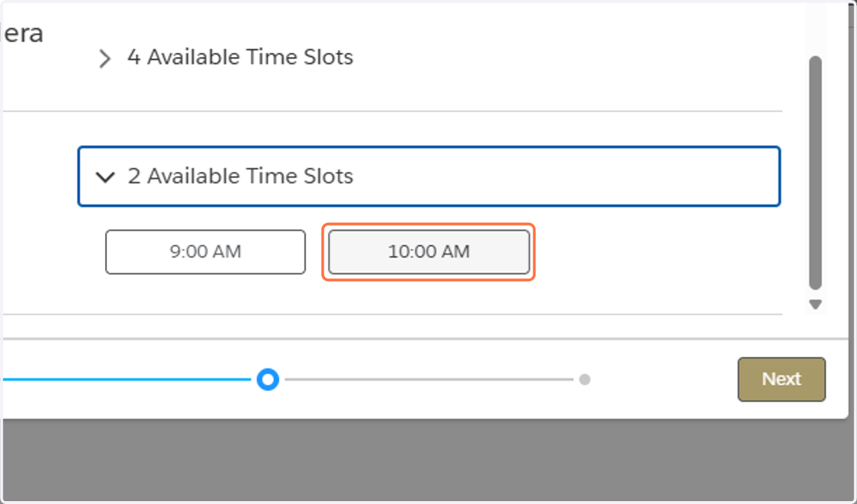The image size is (857, 504).
Task: Click the final gray progress step dot
Action: 585,379
